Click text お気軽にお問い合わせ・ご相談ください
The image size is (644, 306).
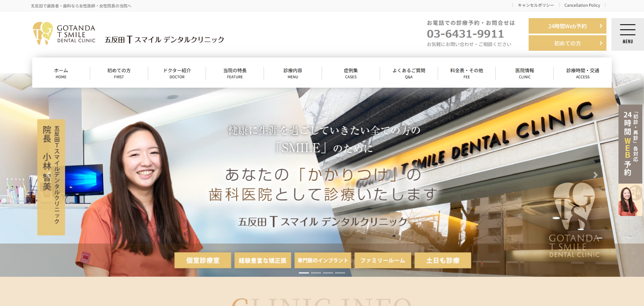click(x=469, y=44)
